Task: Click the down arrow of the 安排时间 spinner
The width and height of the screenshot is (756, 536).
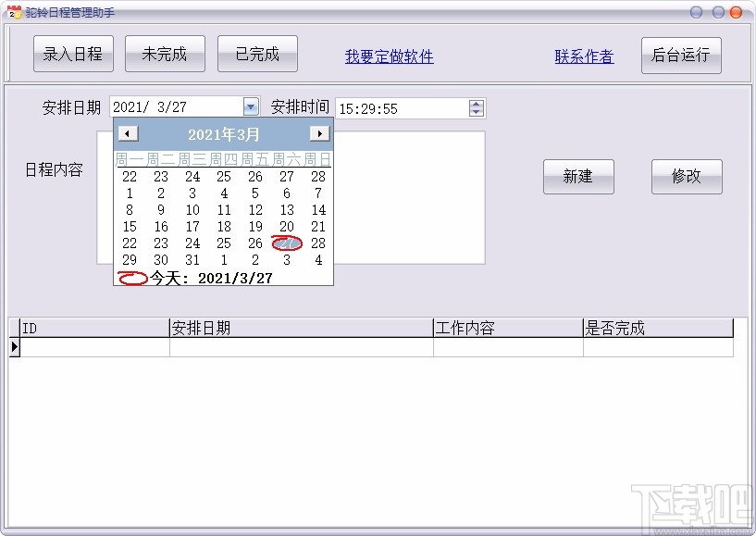Action: click(477, 113)
